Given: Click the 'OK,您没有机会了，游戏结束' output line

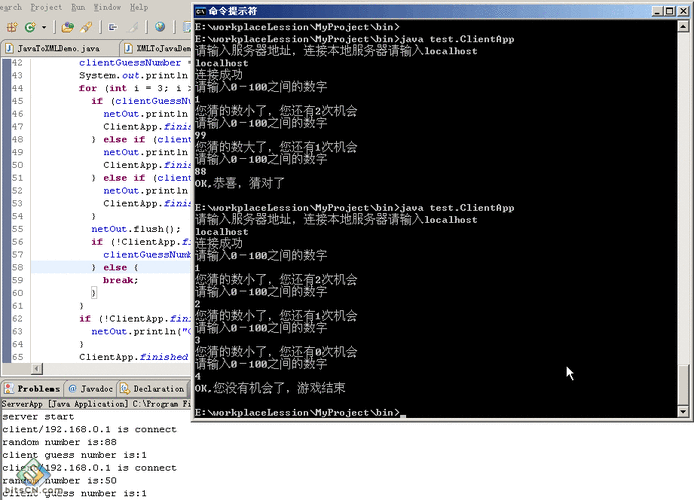Looking at the screenshot, I should (x=270, y=388).
